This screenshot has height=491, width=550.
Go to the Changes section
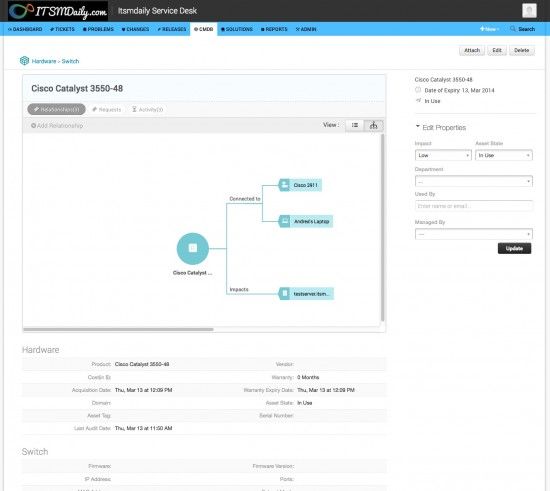(135, 29)
